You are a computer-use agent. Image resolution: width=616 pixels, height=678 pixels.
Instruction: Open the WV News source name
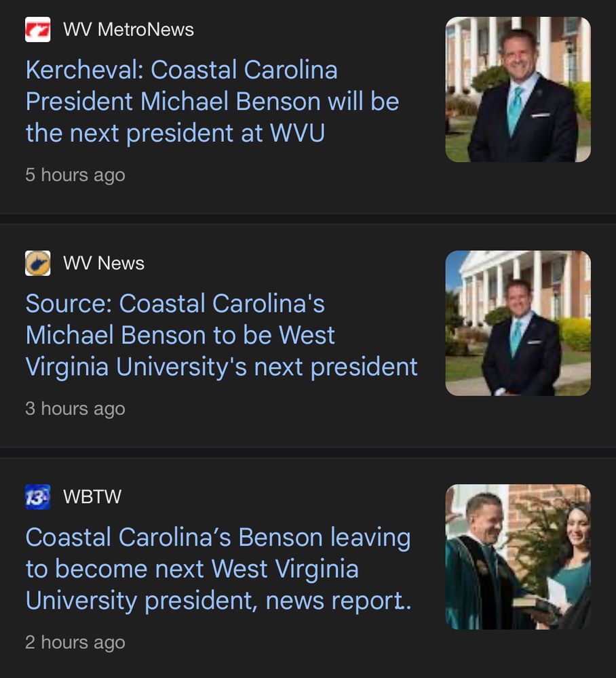coord(104,263)
